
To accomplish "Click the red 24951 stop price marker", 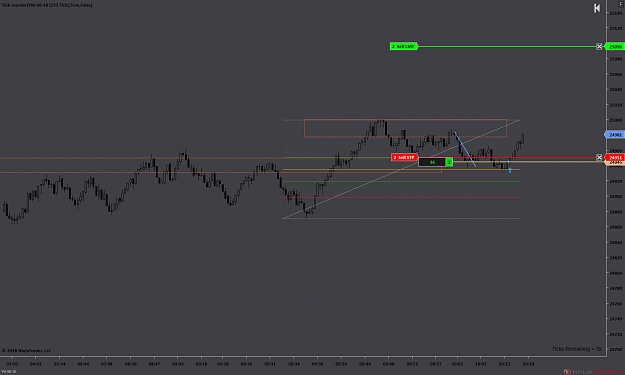I will tap(615, 157).
